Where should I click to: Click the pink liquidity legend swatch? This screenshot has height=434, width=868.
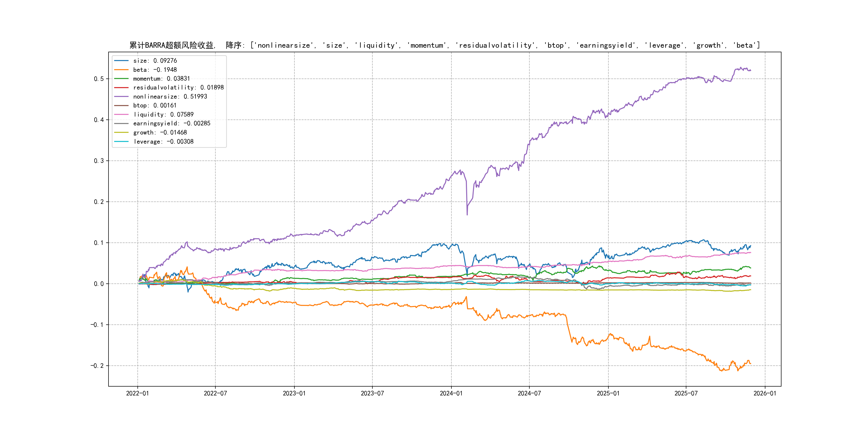pyautogui.click(x=121, y=115)
